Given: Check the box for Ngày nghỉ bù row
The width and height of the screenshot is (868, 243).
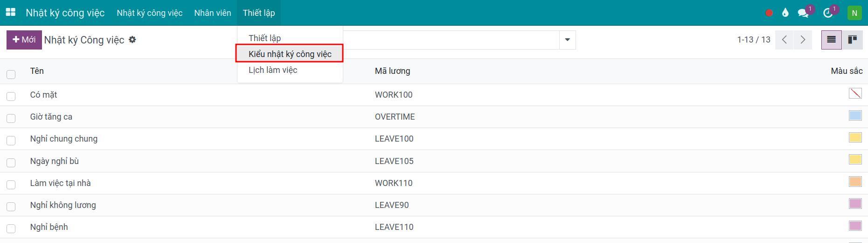Looking at the screenshot, I should pyautogui.click(x=11, y=163).
